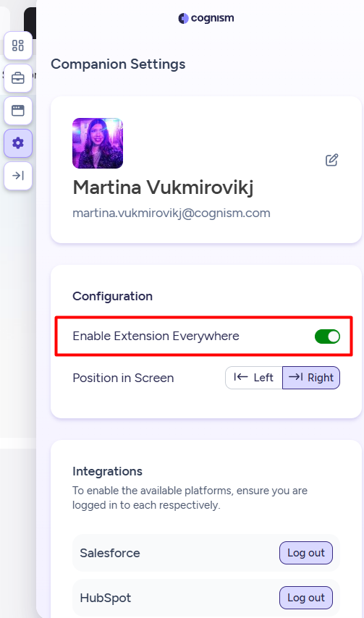This screenshot has height=618, width=364.
Task: Log out of Salesforce
Action: pyautogui.click(x=306, y=553)
